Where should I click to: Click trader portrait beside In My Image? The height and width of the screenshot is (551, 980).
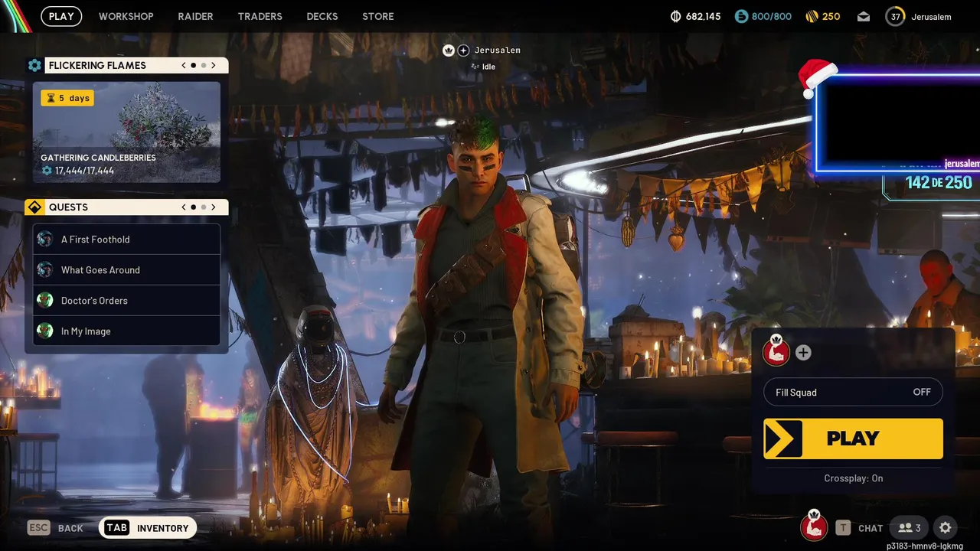[x=45, y=331]
